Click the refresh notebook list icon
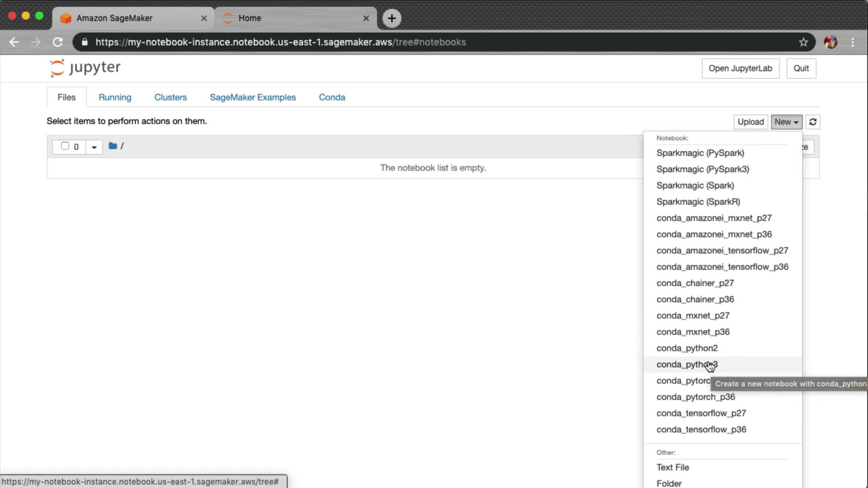 [x=812, y=122]
